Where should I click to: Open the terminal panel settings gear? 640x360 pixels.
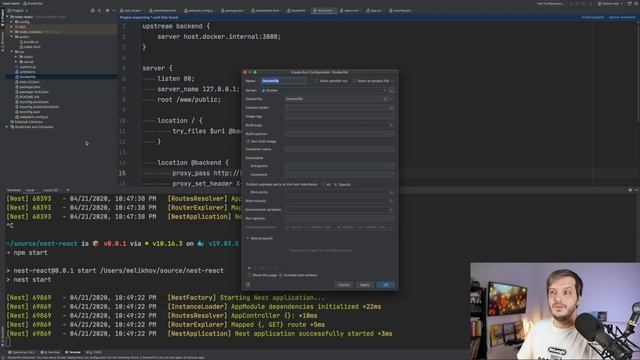(x=630, y=190)
